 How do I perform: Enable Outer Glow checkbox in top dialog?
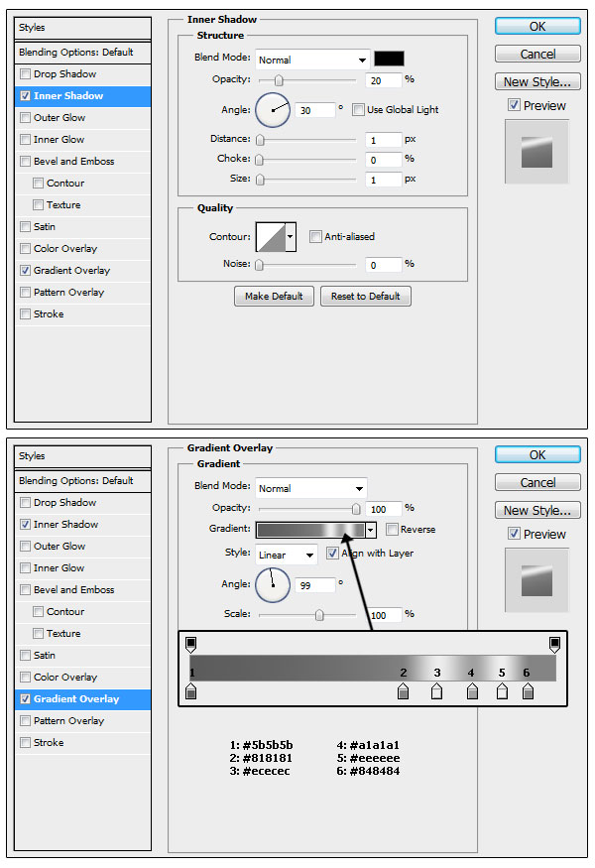[x=26, y=117]
